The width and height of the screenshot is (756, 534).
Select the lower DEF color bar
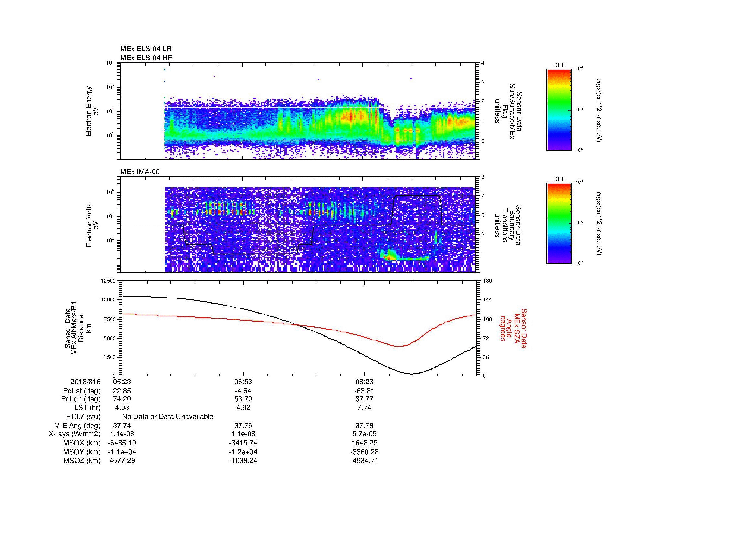pos(559,224)
